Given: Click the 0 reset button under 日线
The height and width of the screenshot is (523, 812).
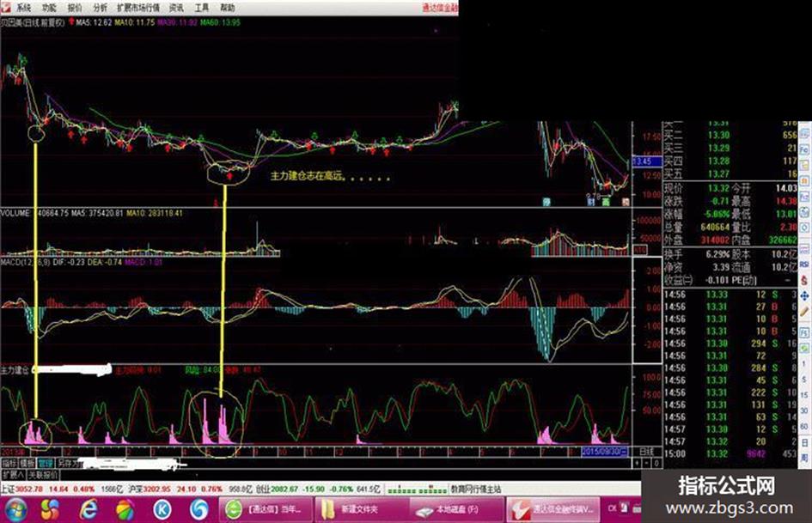Looking at the screenshot, I should pyautogui.click(x=656, y=463).
